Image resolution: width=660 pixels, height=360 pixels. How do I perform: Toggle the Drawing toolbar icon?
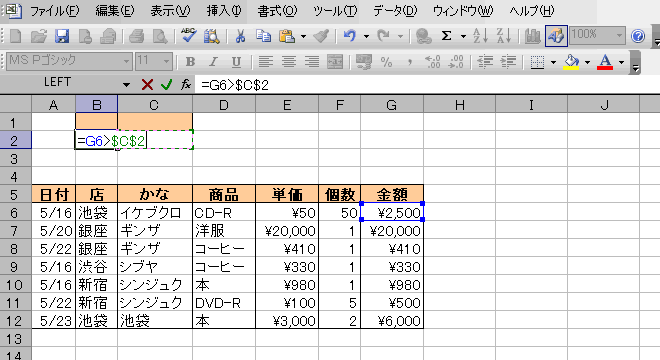[x=556, y=36]
